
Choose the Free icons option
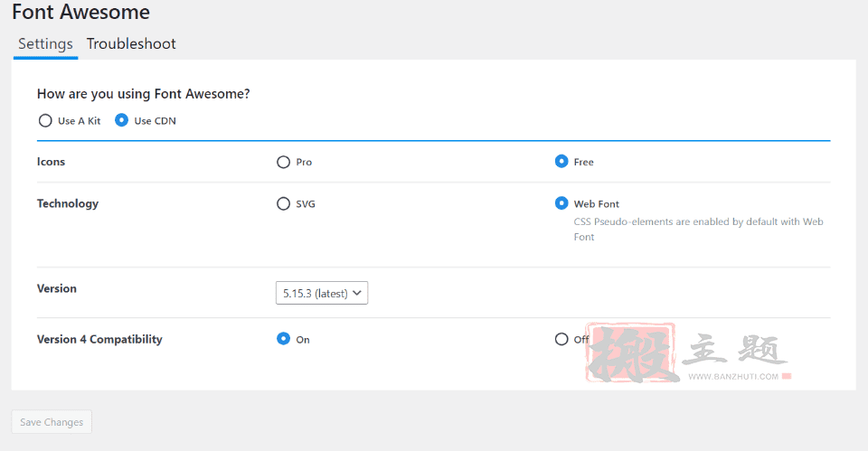[561, 161]
